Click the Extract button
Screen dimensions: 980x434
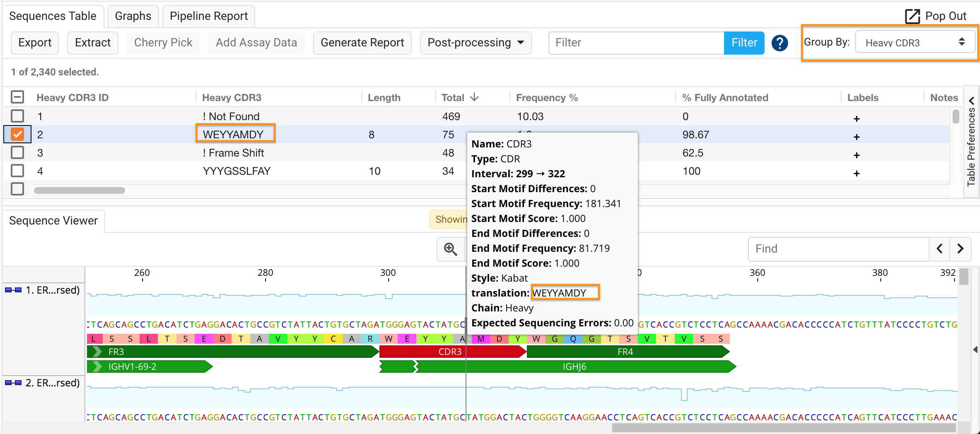[x=93, y=43]
